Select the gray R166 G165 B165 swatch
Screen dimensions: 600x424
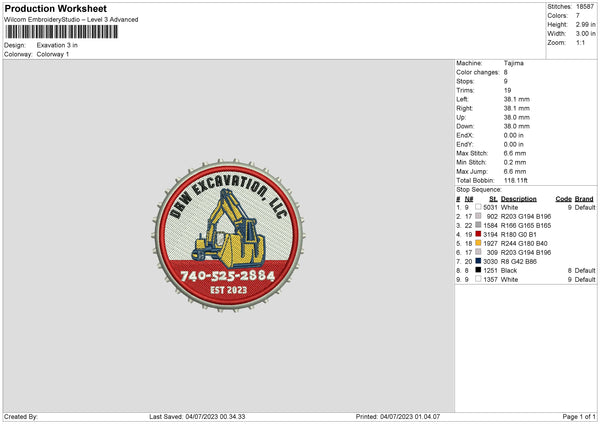point(478,225)
